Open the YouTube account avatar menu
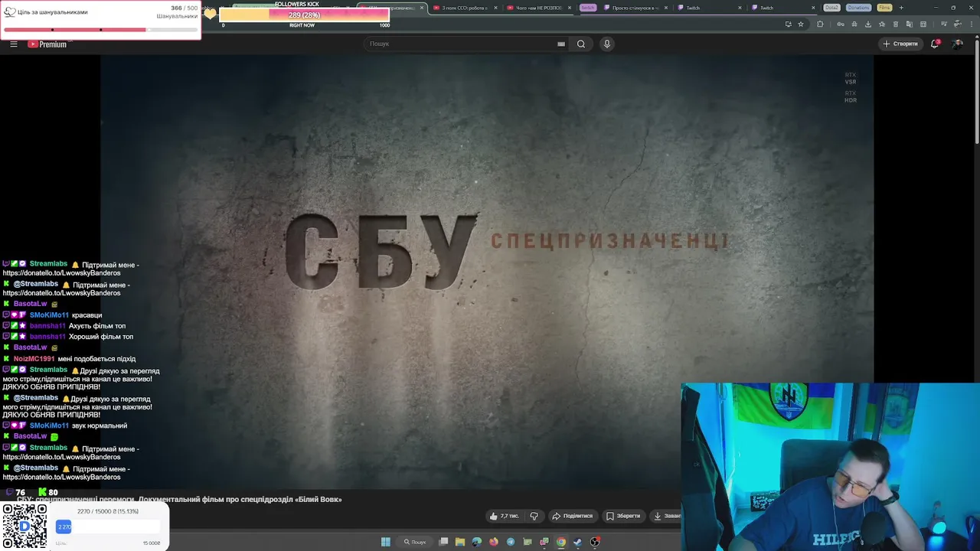The width and height of the screenshot is (980, 551). (x=958, y=44)
